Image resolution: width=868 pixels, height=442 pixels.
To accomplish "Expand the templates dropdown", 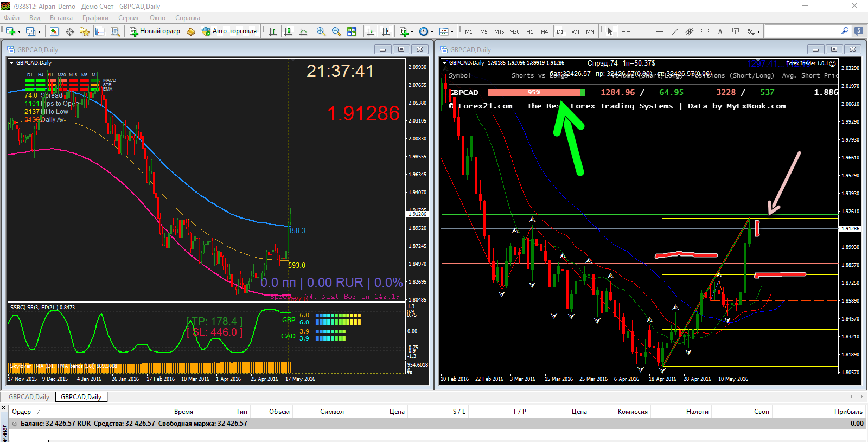I will point(452,31).
